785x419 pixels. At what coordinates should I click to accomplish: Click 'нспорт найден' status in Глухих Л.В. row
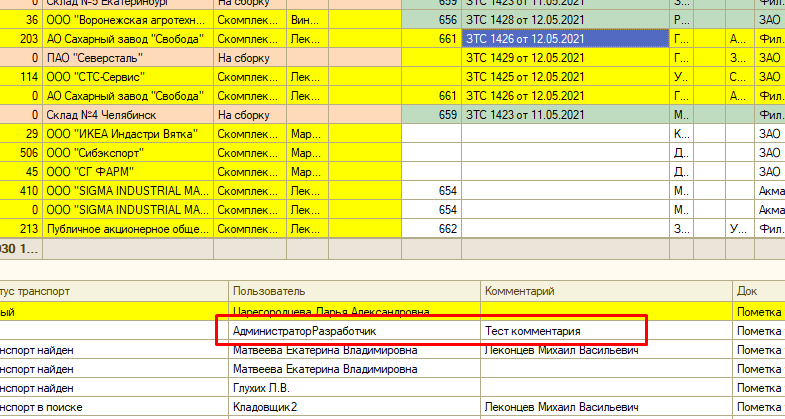114,388
